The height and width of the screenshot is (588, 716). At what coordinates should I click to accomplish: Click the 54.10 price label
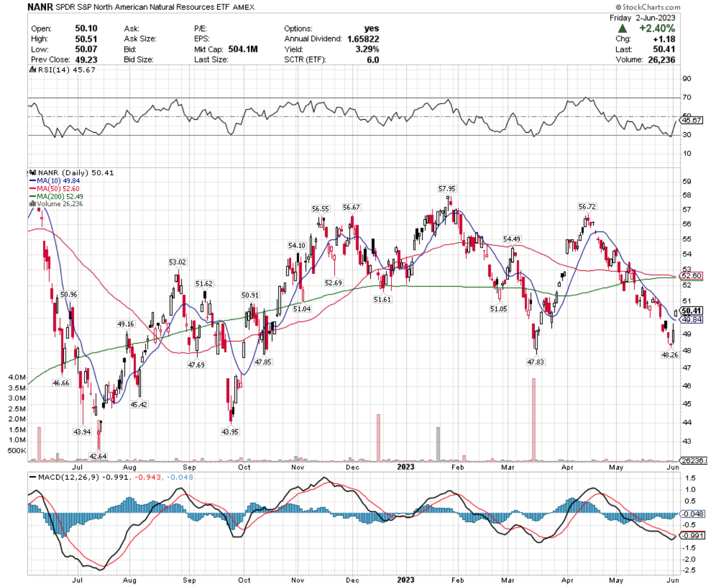[x=297, y=245]
